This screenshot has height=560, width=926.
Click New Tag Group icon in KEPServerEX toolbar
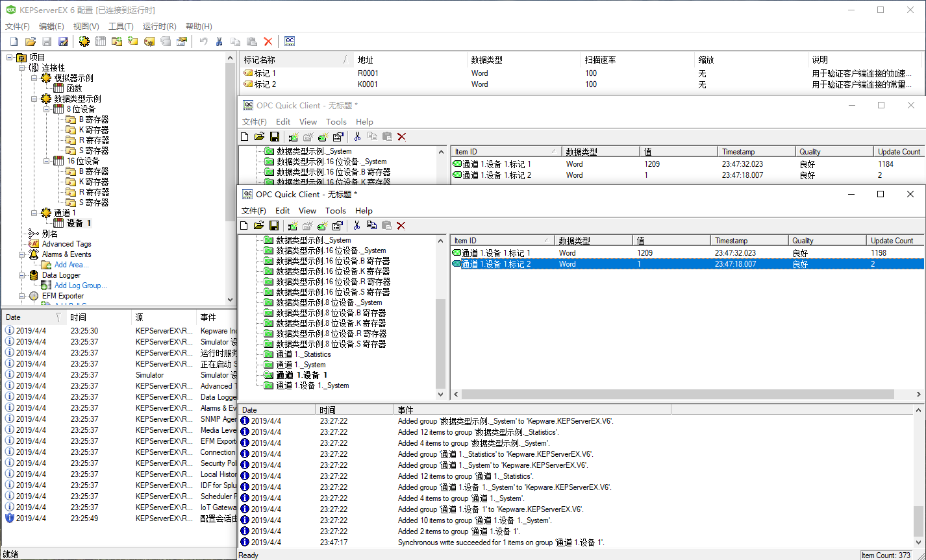pos(117,42)
